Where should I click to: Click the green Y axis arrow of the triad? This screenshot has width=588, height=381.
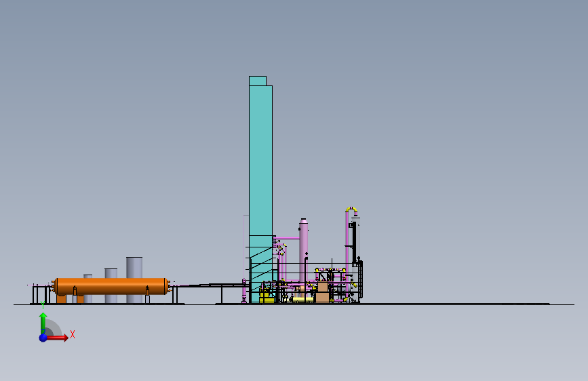coord(43,323)
